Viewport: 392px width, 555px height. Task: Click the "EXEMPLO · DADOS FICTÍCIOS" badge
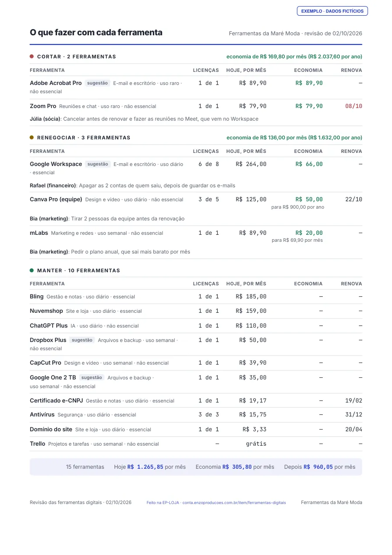(x=332, y=11)
